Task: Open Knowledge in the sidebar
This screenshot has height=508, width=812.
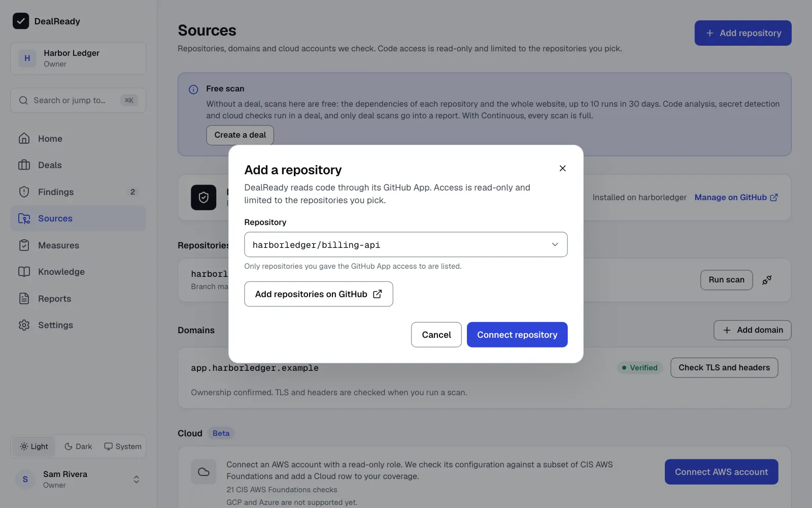Action: click(x=78, y=272)
